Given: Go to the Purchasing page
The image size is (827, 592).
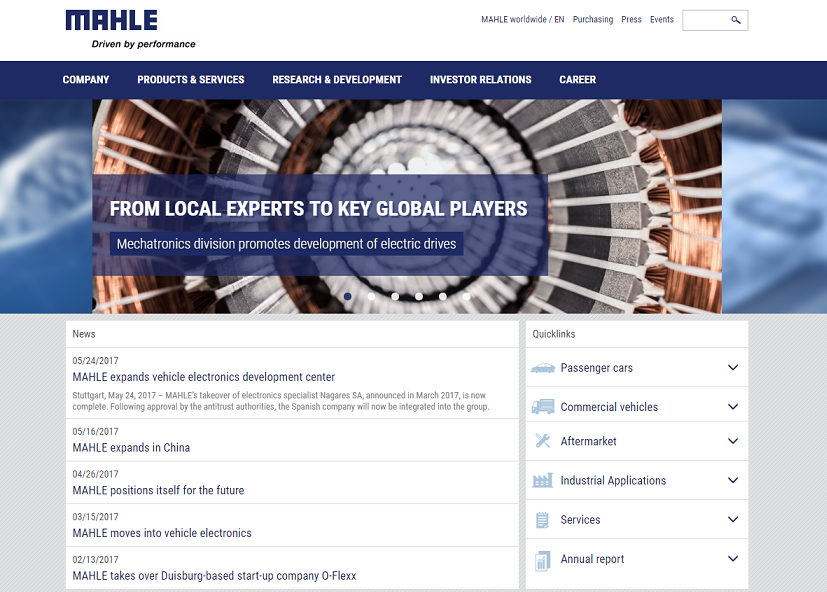Looking at the screenshot, I should [593, 20].
